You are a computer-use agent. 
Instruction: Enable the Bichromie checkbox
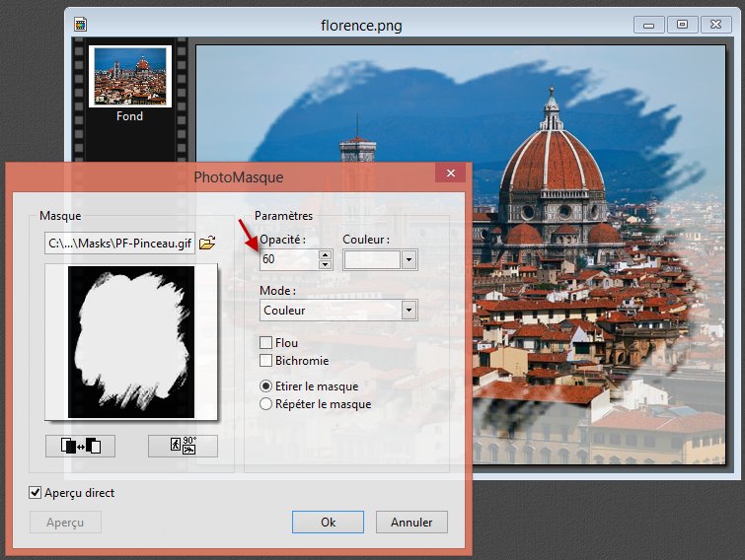click(x=265, y=361)
